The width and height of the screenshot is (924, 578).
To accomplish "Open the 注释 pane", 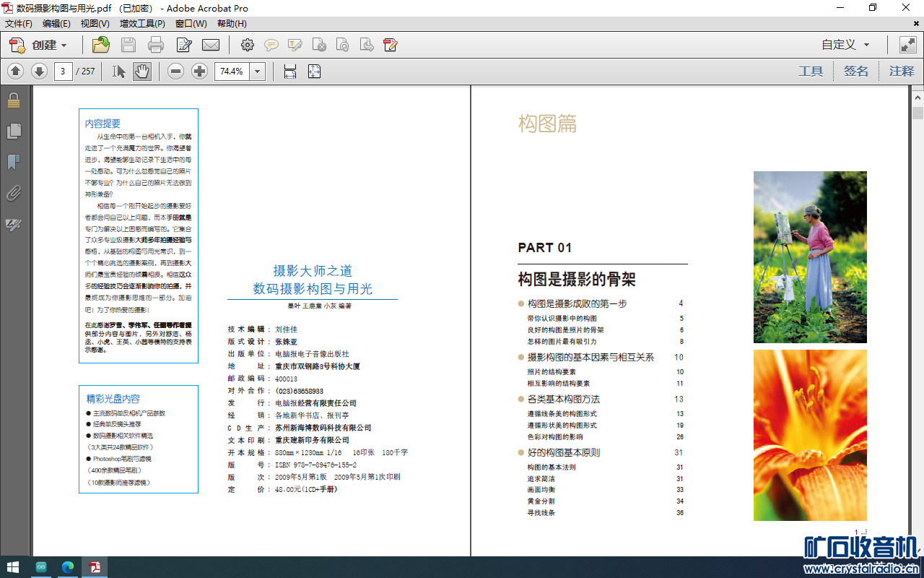I will tap(902, 71).
